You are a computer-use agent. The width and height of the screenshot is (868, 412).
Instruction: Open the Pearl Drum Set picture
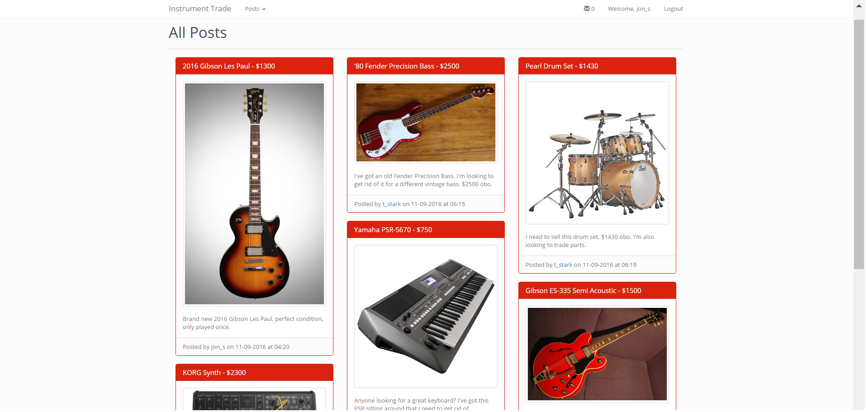pos(597,153)
